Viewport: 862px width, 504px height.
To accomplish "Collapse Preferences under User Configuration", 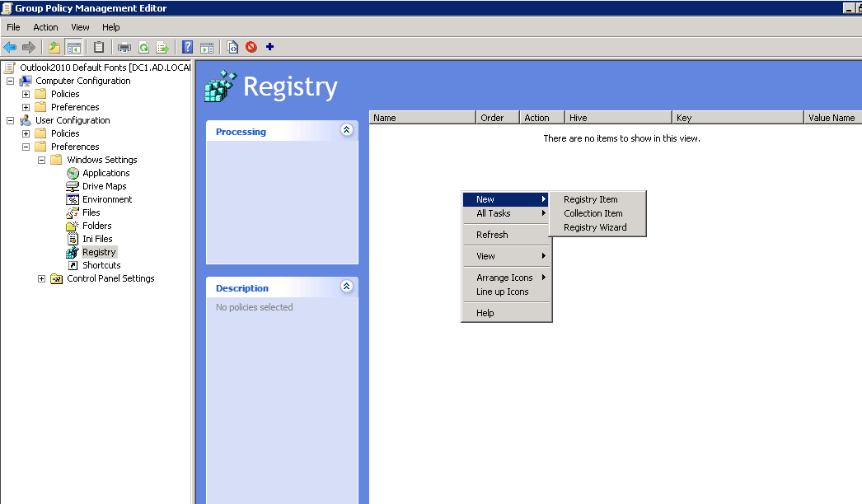I will click(x=26, y=147).
